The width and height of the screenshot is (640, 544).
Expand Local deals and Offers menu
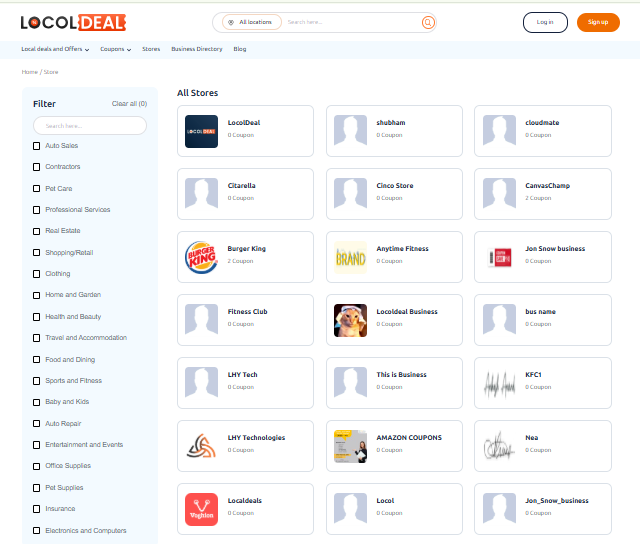click(55, 49)
